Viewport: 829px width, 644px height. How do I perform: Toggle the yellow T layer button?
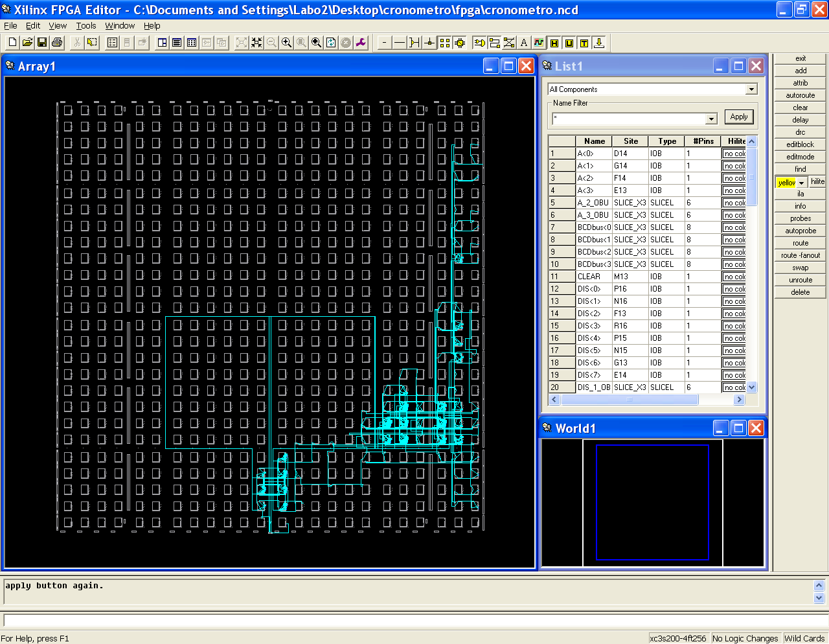[x=584, y=42]
